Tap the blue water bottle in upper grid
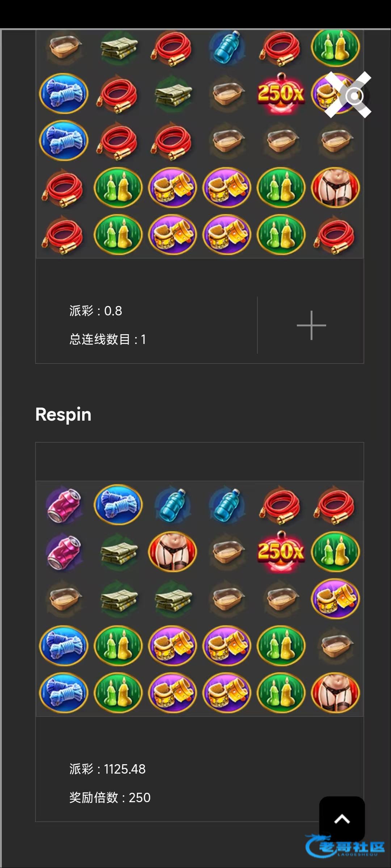This screenshot has height=868, width=391. [227, 48]
